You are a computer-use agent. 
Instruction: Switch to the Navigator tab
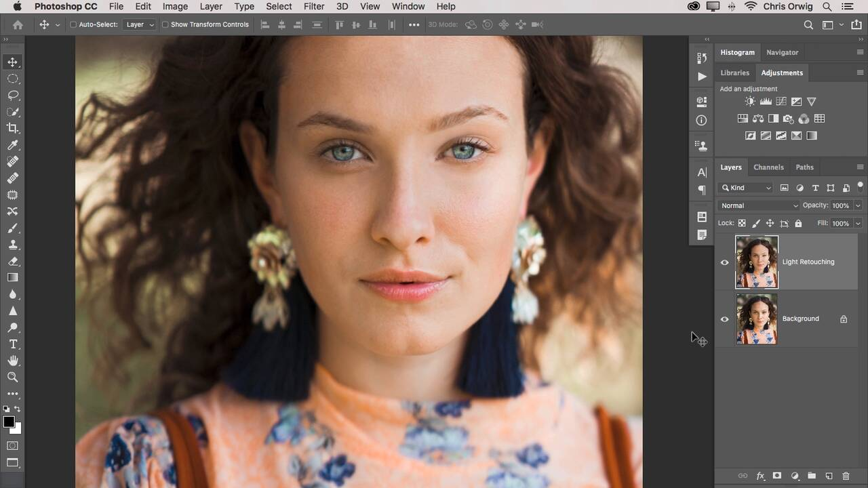click(x=782, y=52)
